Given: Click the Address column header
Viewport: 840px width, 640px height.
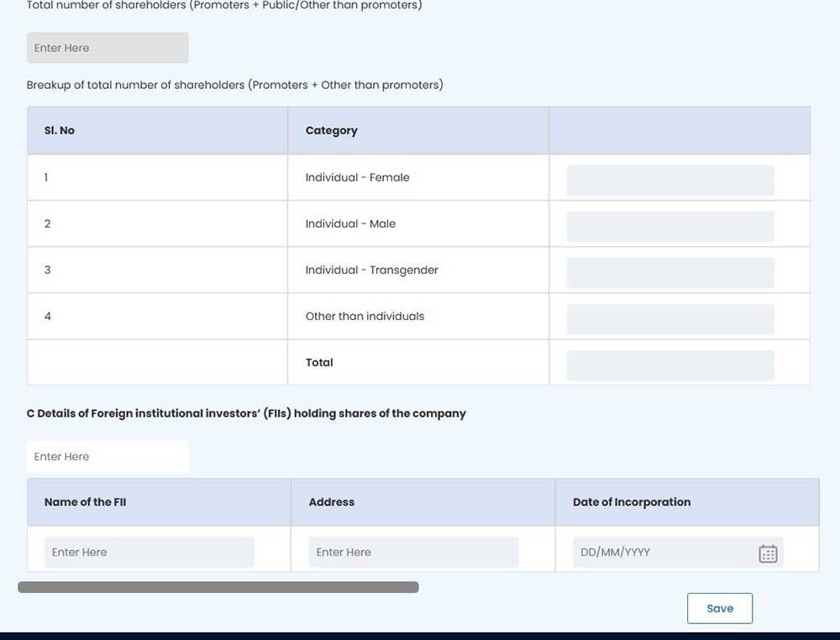Looking at the screenshot, I should tap(332, 502).
